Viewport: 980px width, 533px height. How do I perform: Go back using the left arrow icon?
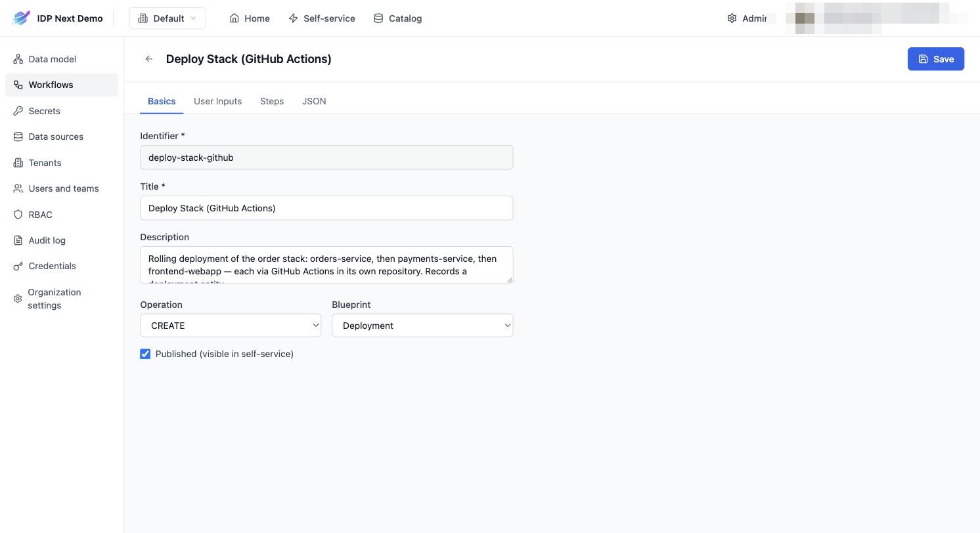(x=149, y=59)
